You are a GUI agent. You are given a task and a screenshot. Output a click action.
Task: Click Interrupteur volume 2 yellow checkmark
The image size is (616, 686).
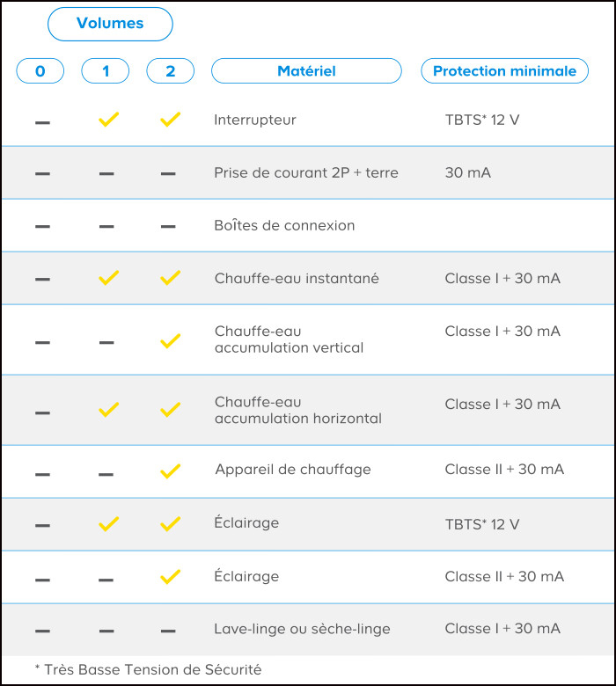[170, 120]
